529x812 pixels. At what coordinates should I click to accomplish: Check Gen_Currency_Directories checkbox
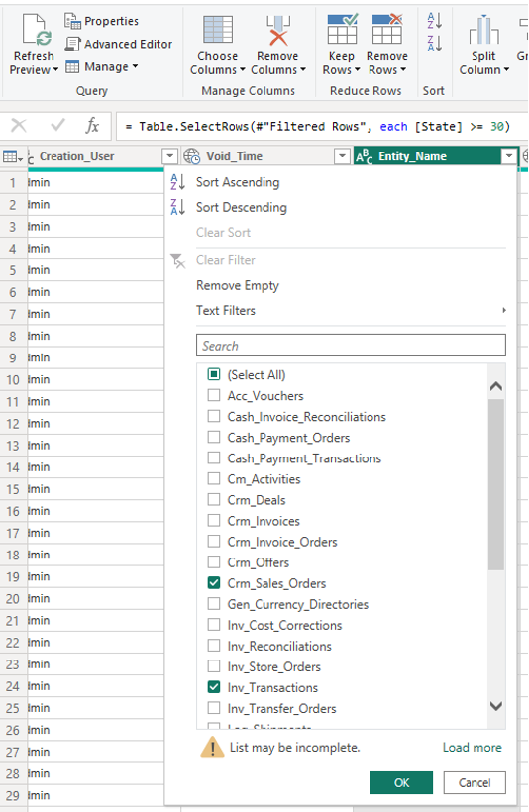(x=213, y=604)
